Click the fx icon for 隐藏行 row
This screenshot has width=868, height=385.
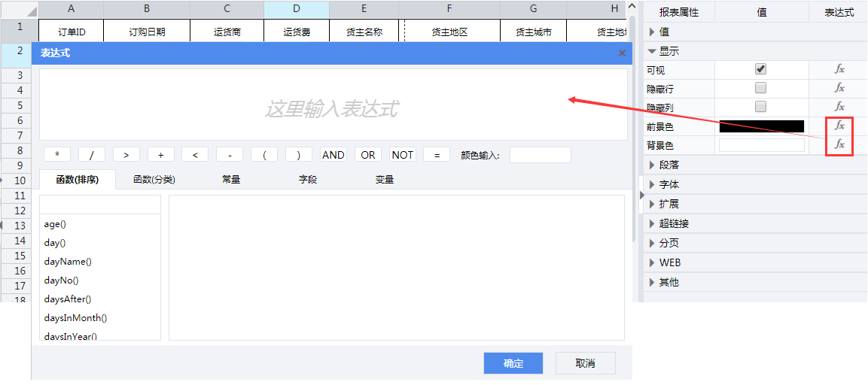[839, 88]
